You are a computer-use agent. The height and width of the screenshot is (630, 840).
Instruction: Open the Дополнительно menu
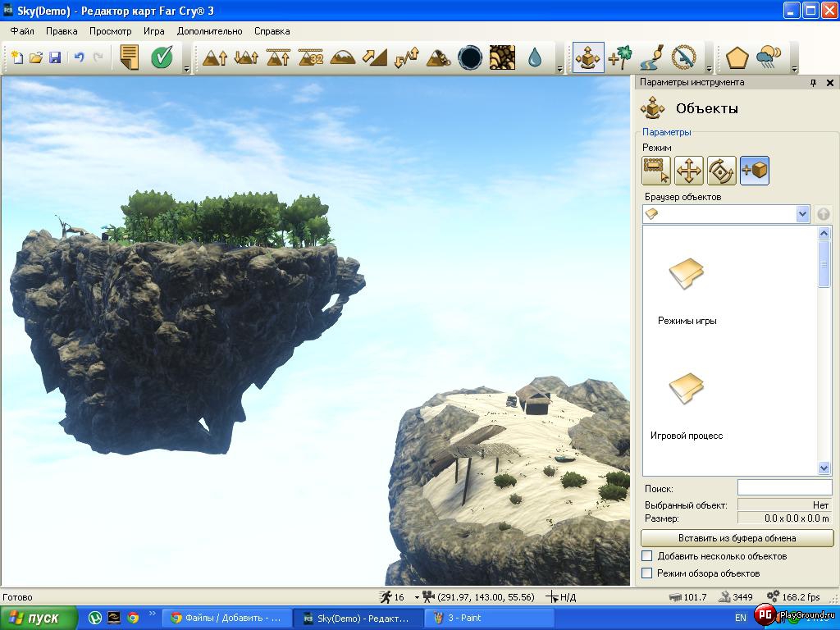tap(209, 31)
